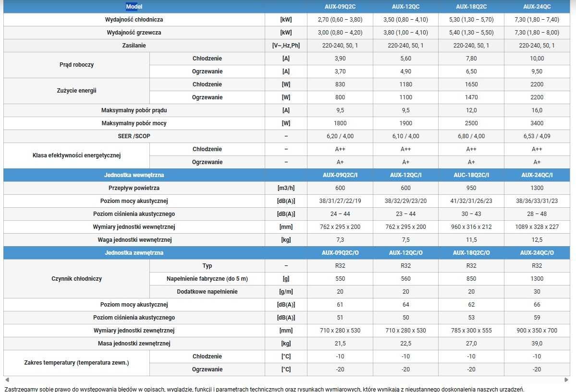Click the AUX-09Q2C column header
This screenshot has width=576, height=392.
point(340,7)
